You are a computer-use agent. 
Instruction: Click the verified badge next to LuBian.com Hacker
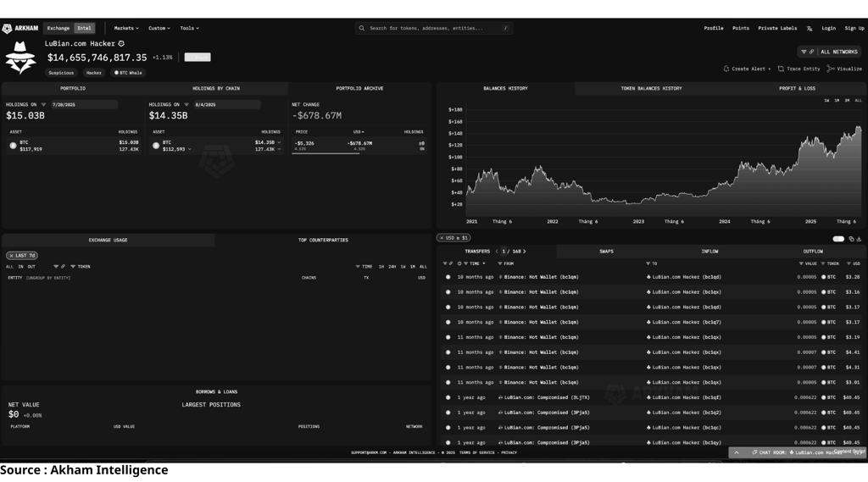point(121,44)
